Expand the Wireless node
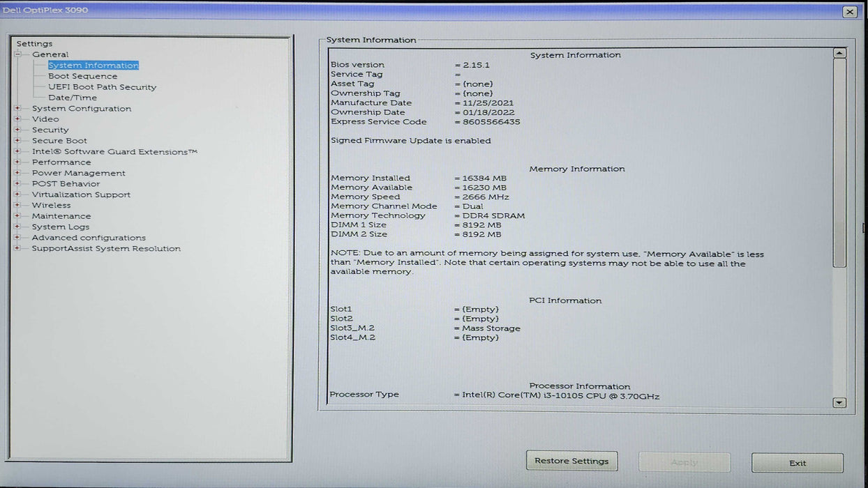This screenshot has height=488, width=868. click(x=18, y=205)
